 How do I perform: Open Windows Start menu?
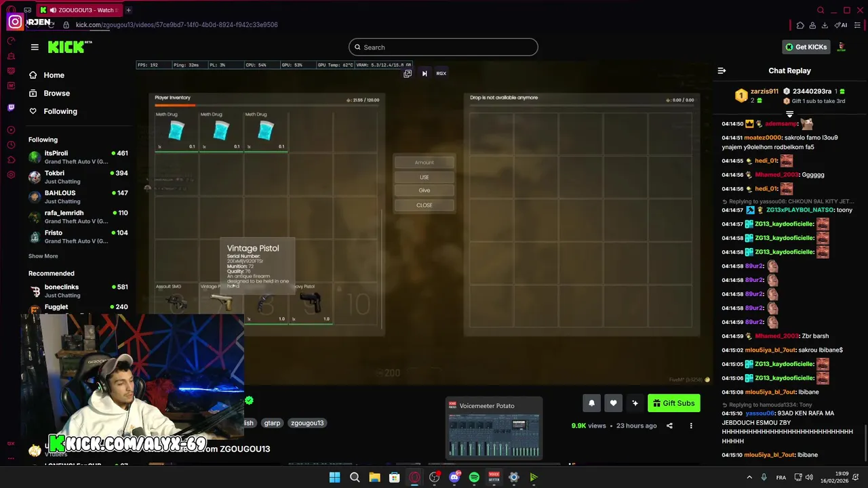(x=334, y=477)
